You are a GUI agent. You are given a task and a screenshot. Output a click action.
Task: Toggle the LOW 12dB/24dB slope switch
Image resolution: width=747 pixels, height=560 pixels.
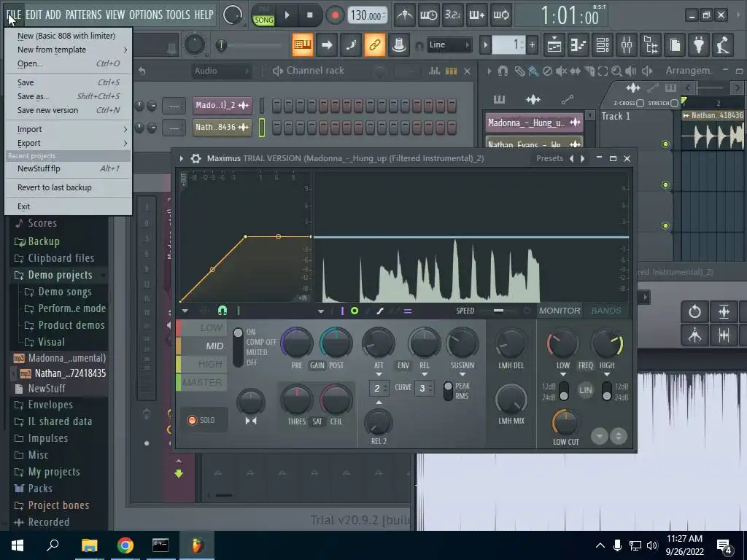click(x=564, y=392)
